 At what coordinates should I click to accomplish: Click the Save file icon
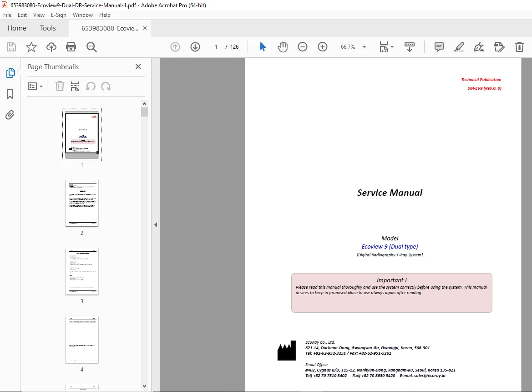11,47
